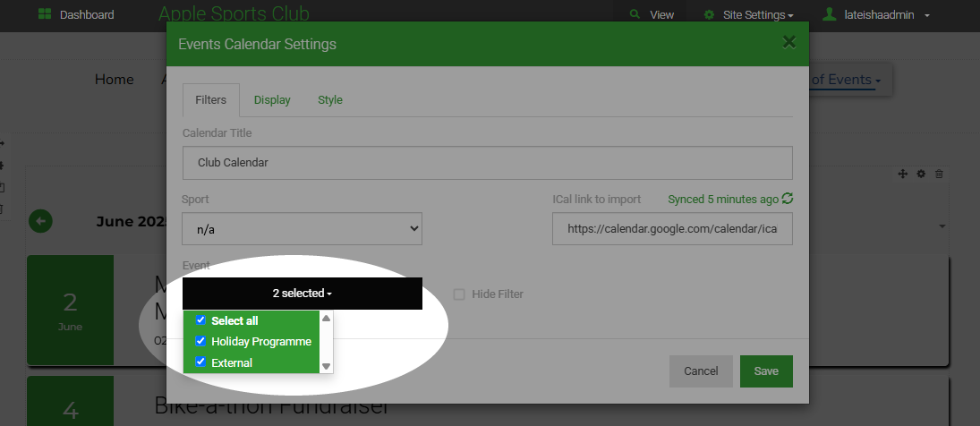
Task: Switch to the Display tab
Action: [x=272, y=100]
